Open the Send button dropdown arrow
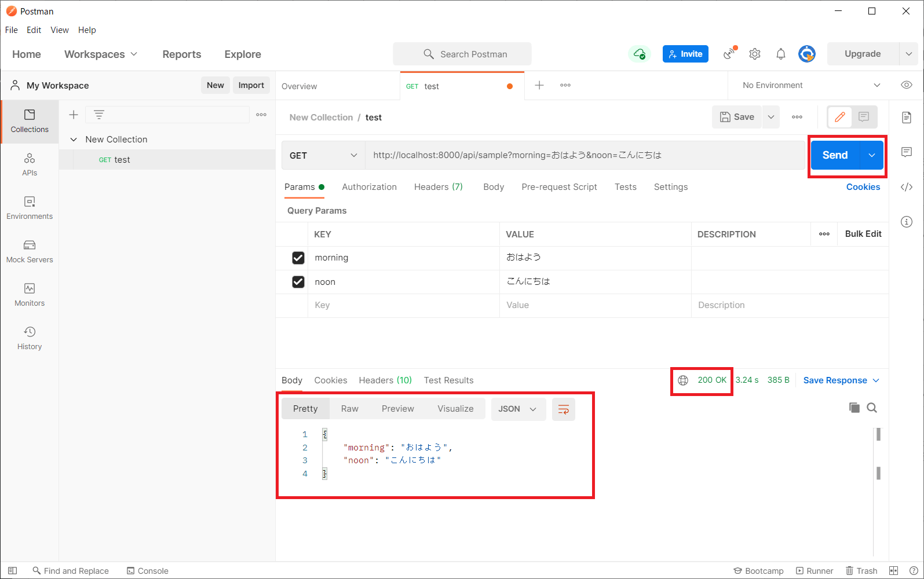Screen dimensions: 924x579 (872, 155)
